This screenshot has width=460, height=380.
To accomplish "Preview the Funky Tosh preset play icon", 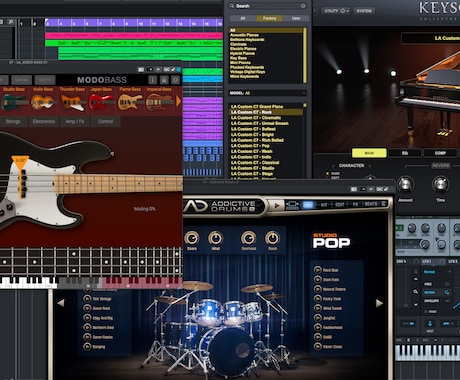I will point(318,299).
